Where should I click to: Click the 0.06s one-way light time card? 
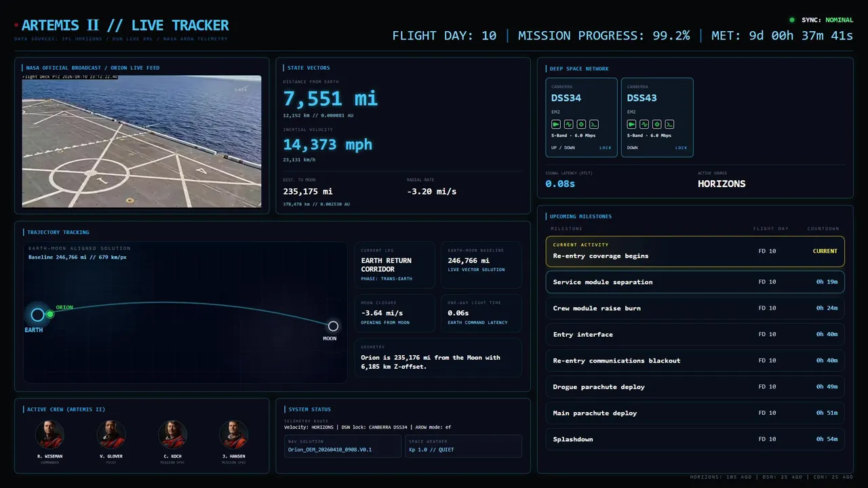coord(481,313)
